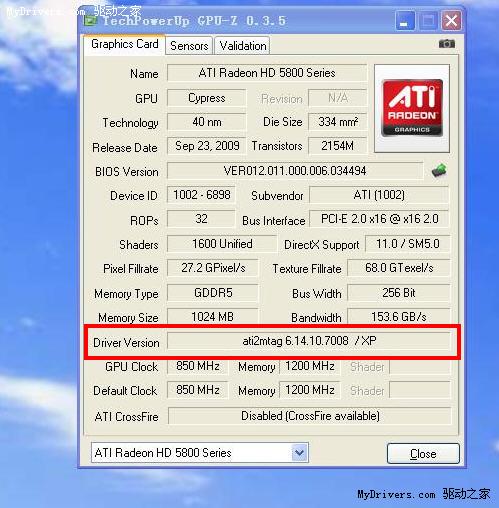
Task: Click the GPU Clock 850 MHz value
Action: point(198,366)
